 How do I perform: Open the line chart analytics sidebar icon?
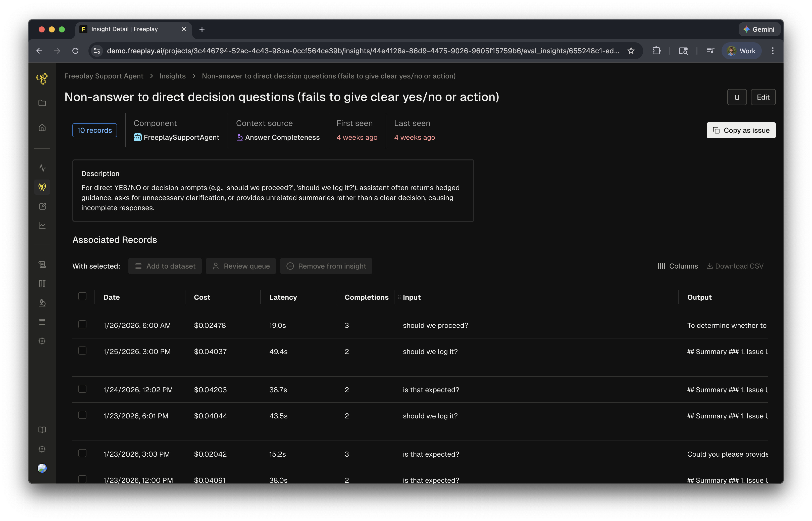pos(42,225)
